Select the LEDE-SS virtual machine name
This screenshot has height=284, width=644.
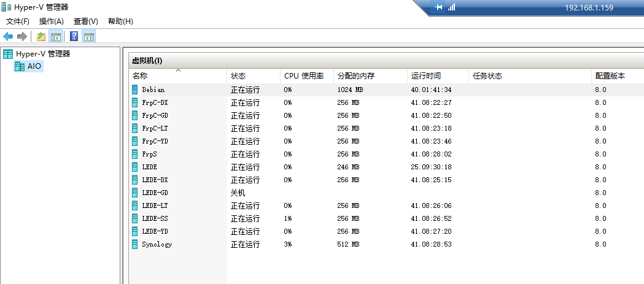point(155,218)
